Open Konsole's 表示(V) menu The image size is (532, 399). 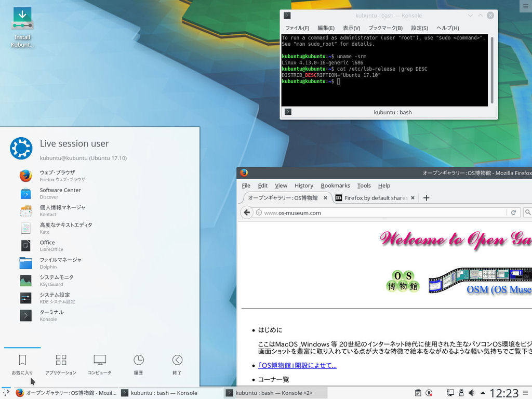coord(352,28)
